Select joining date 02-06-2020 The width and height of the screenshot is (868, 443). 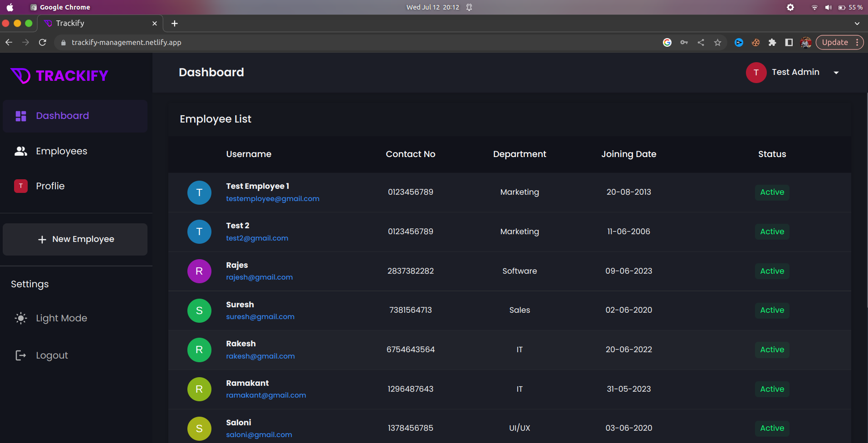(628, 310)
